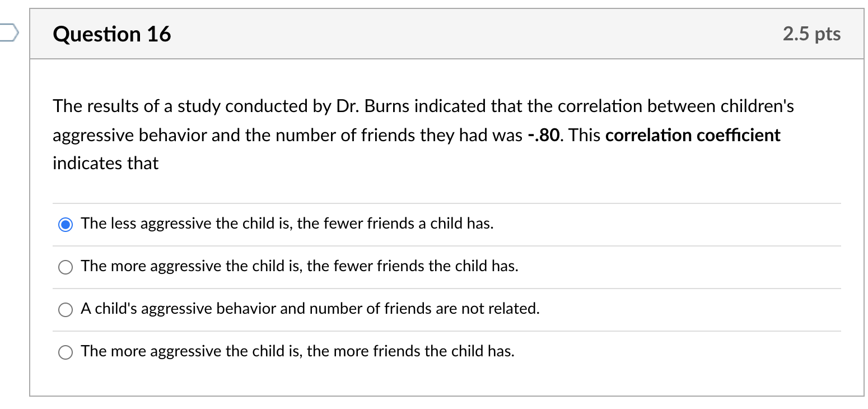Select the more aggressive fewer friends option

(65, 267)
